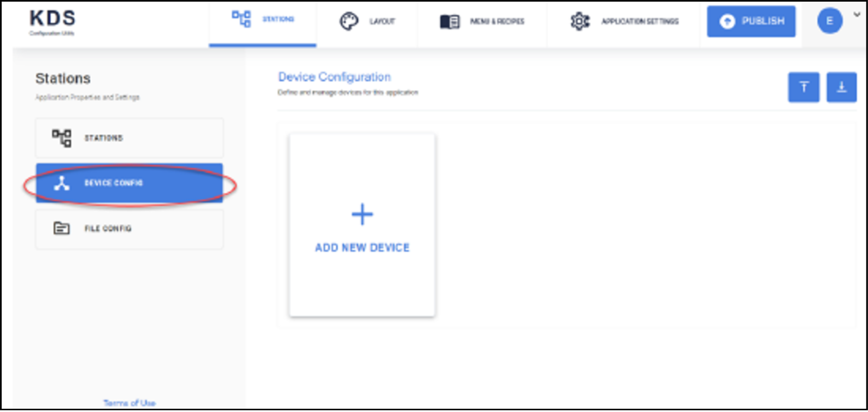Expand the user account dropdown chevron
This screenshot has height=412, width=868.
[x=857, y=15]
